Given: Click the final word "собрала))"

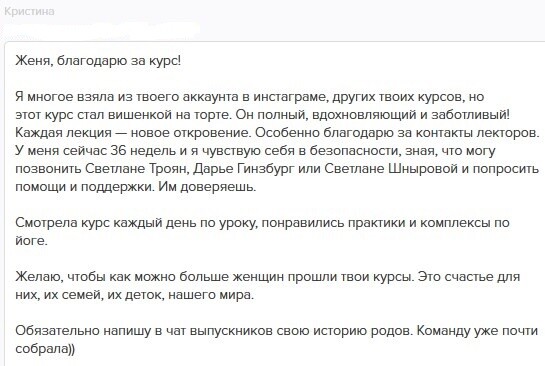Looking at the screenshot, I should pos(45,349).
